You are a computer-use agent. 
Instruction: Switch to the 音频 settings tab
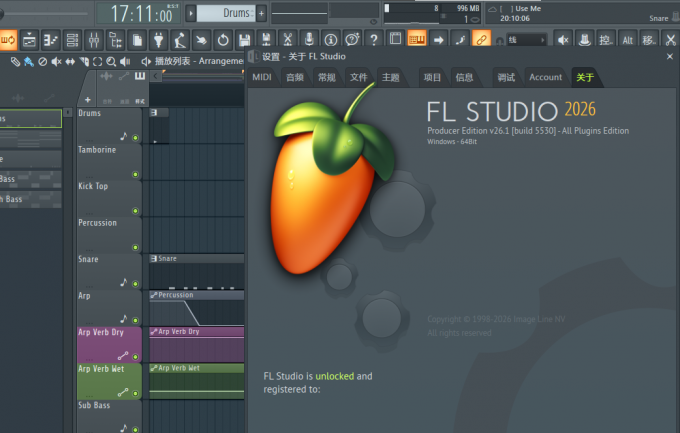[x=295, y=77]
